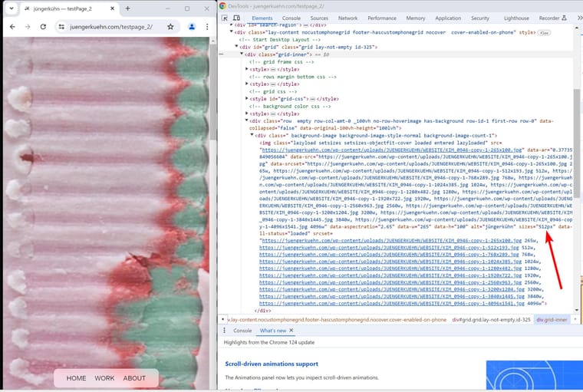Viewport: 583px width, 392px height.
Task: Open the drawer three-dot menu
Action: coord(225,331)
